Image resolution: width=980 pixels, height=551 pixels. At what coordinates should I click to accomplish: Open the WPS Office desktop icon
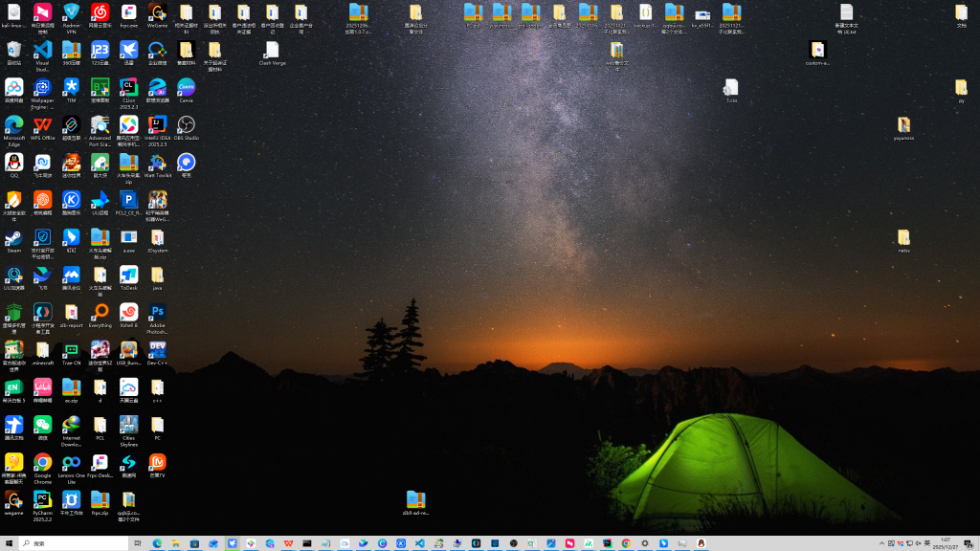pos(42,124)
